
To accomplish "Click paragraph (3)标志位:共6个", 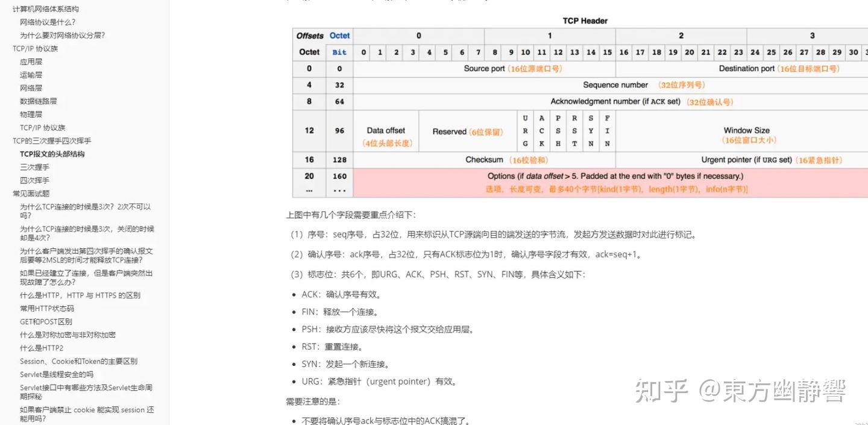I will [x=438, y=274].
